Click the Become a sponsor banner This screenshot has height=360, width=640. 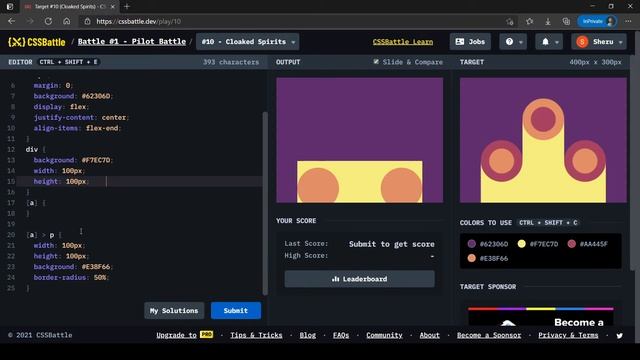click(x=541, y=316)
